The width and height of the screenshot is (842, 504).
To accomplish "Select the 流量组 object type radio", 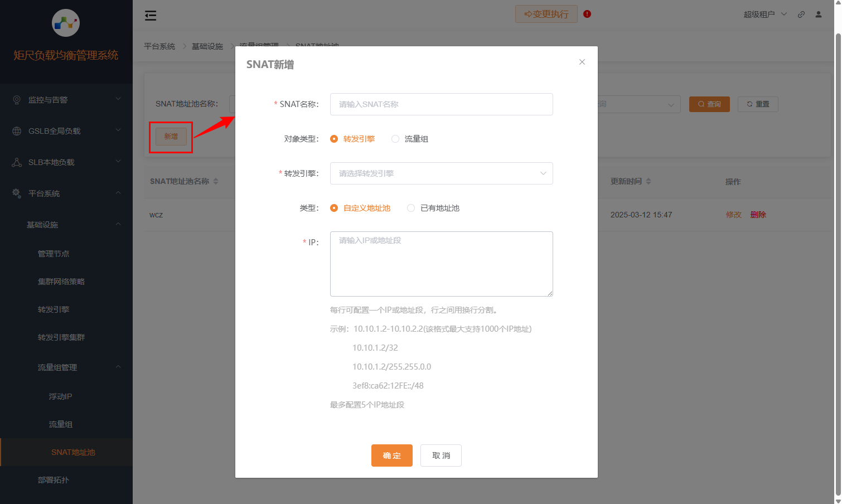I will point(395,139).
